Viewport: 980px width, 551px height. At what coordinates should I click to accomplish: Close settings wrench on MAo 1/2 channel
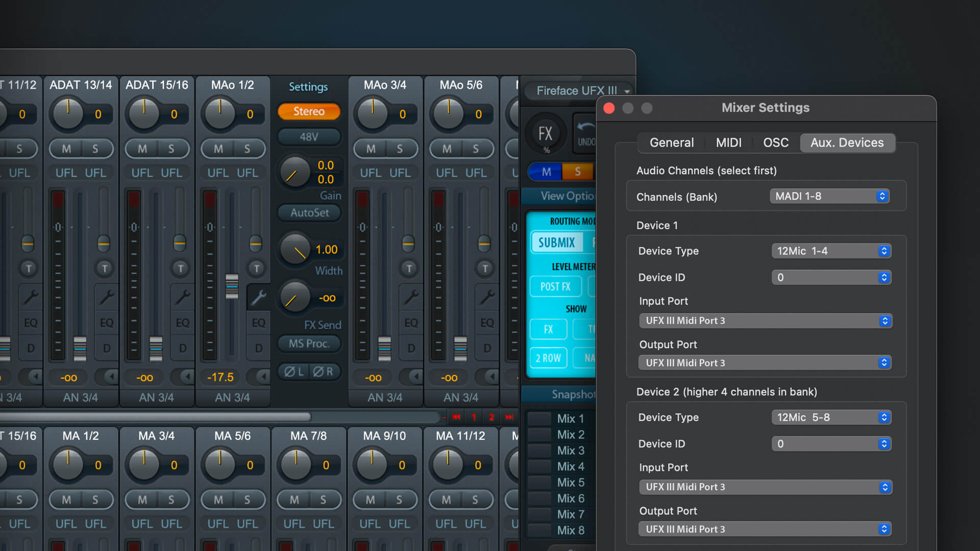pyautogui.click(x=258, y=297)
